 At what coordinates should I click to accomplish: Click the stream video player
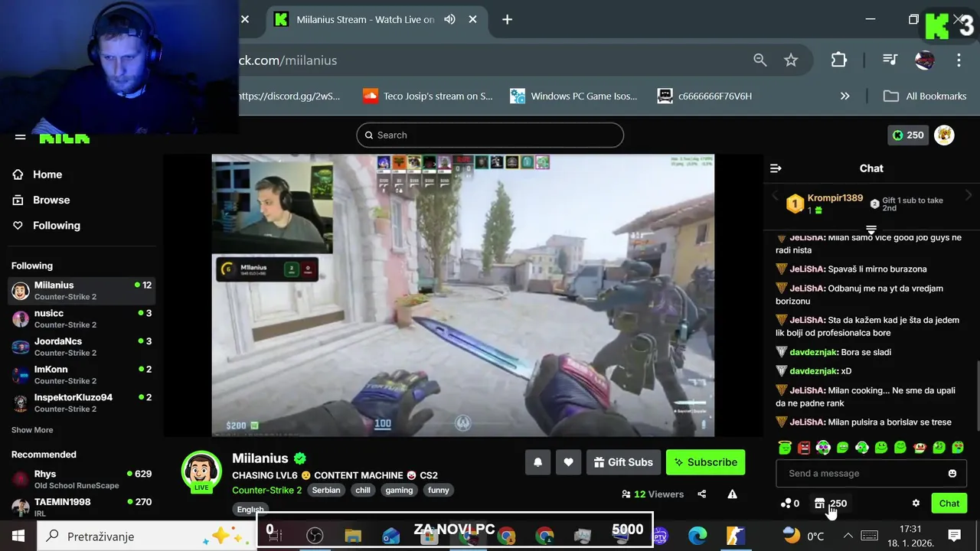point(463,295)
